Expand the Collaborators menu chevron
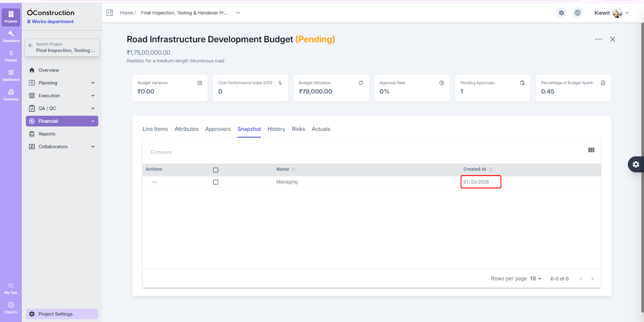 (x=93, y=147)
